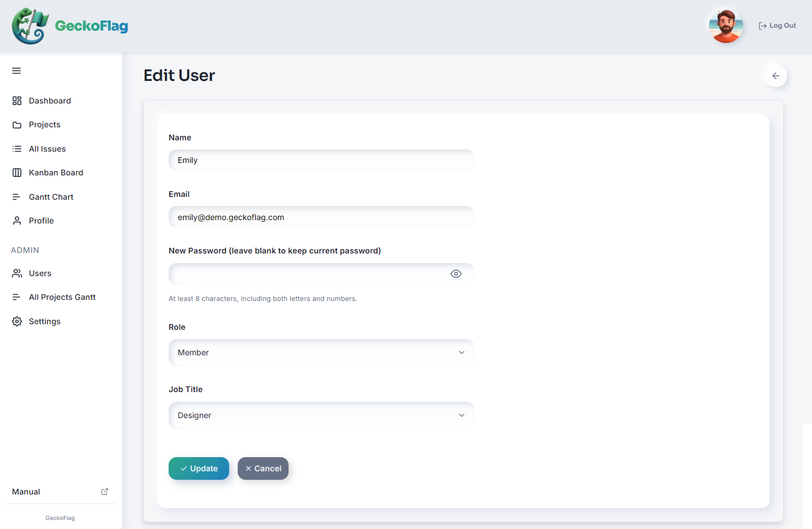
Task: Click the password requirements hint text
Action: point(263,299)
